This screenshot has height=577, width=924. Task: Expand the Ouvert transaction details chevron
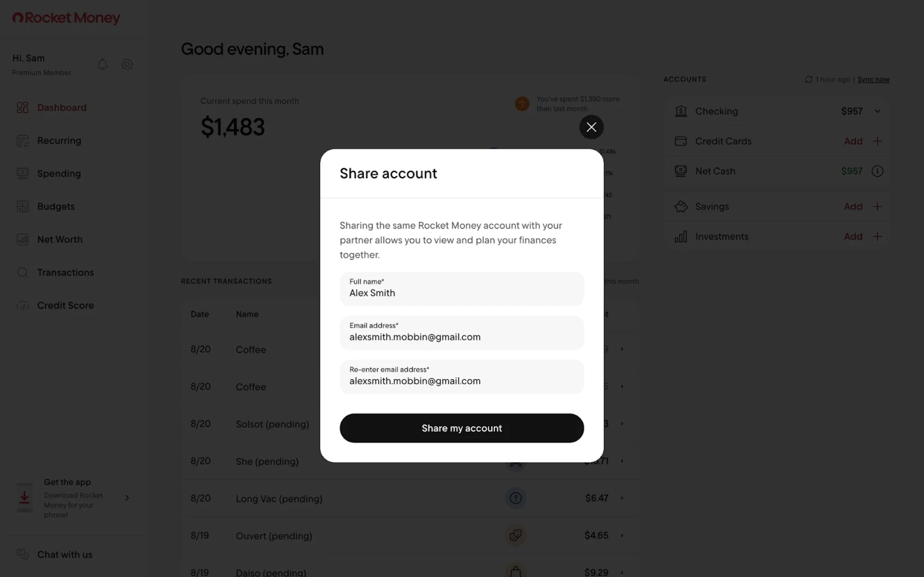click(x=622, y=535)
